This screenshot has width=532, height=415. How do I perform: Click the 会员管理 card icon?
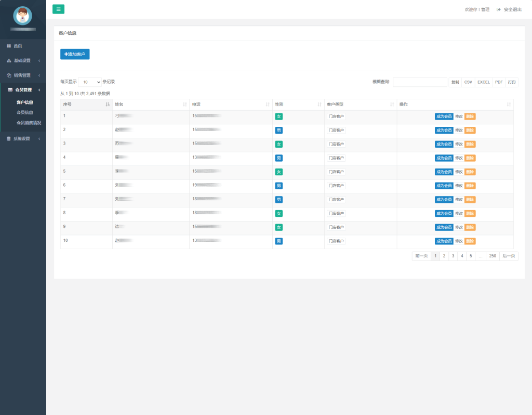(x=10, y=89)
